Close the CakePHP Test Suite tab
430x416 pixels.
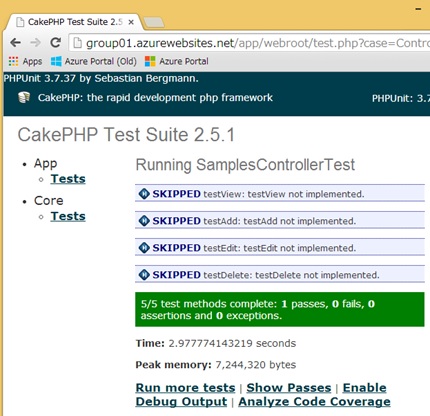pyautogui.click(x=131, y=22)
